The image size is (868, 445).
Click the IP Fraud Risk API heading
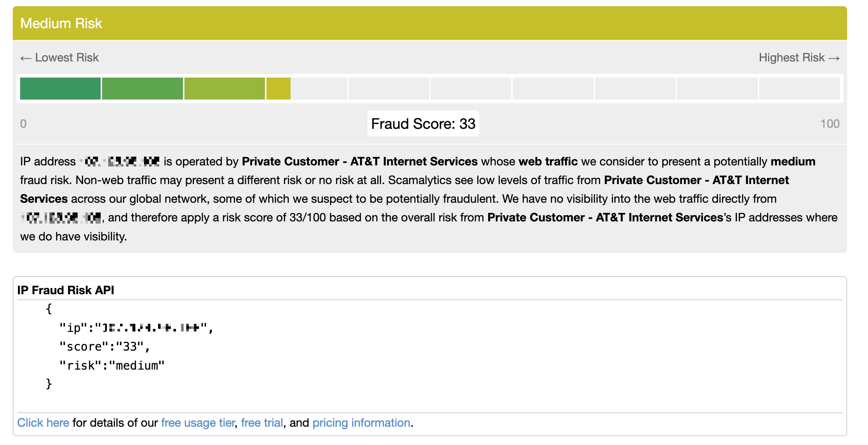point(66,290)
